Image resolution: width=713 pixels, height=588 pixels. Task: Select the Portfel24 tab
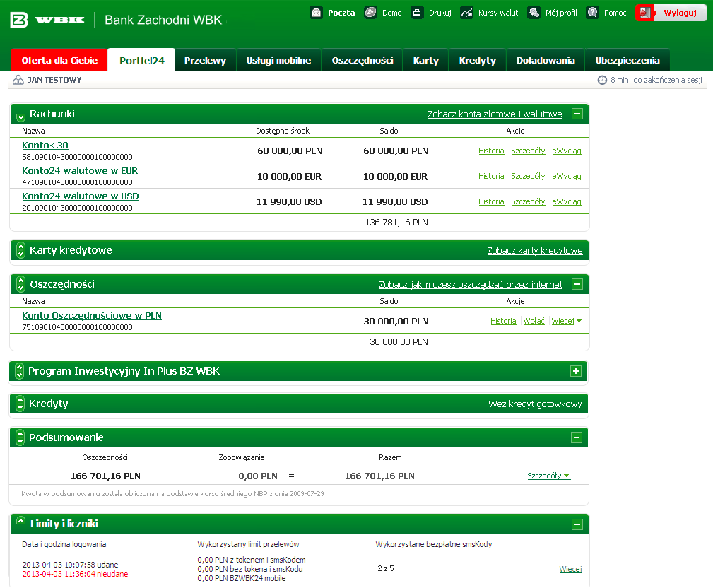[141, 60]
